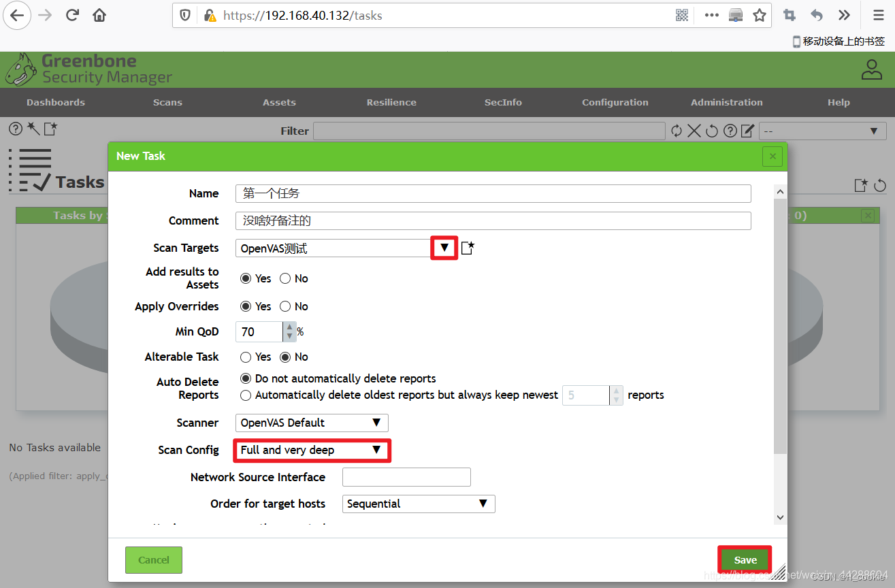
Task: Click the undo arrow toolbar icon
Action: click(817, 15)
